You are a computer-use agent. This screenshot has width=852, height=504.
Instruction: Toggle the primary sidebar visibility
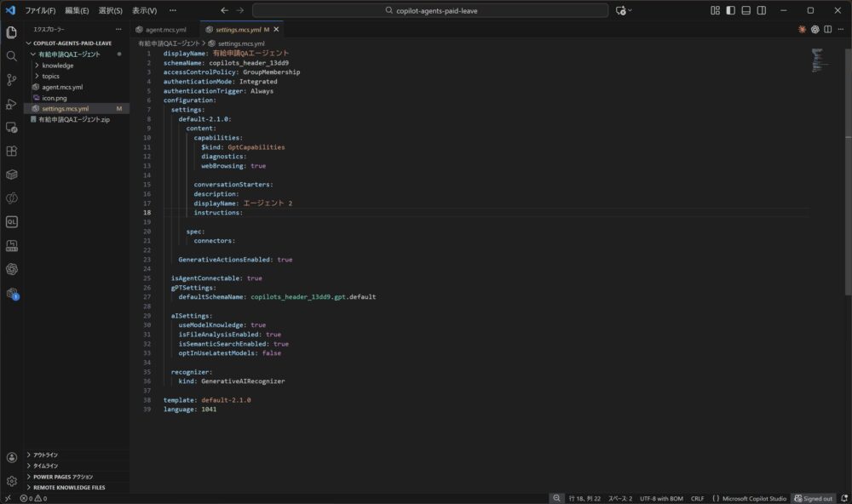[x=730, y=10]
